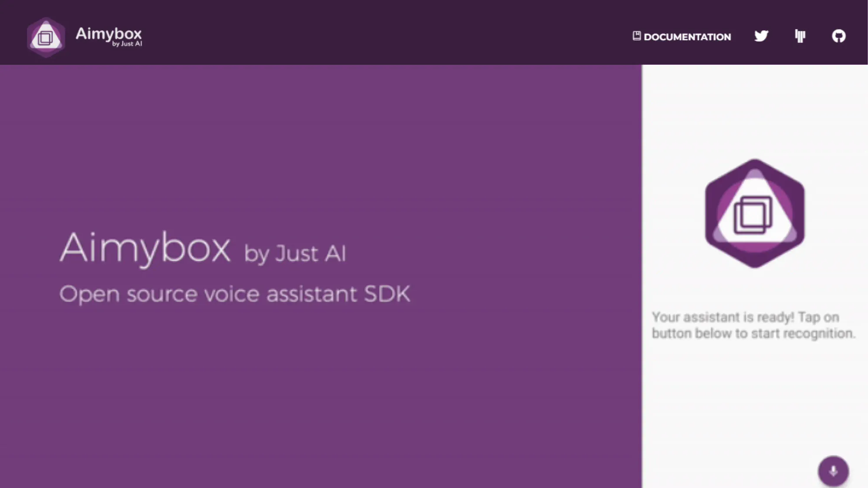Click the GitHub cat logo top right corner
Image resolution: width=868 pixels, height=488 pixels.
click(839, 36)
